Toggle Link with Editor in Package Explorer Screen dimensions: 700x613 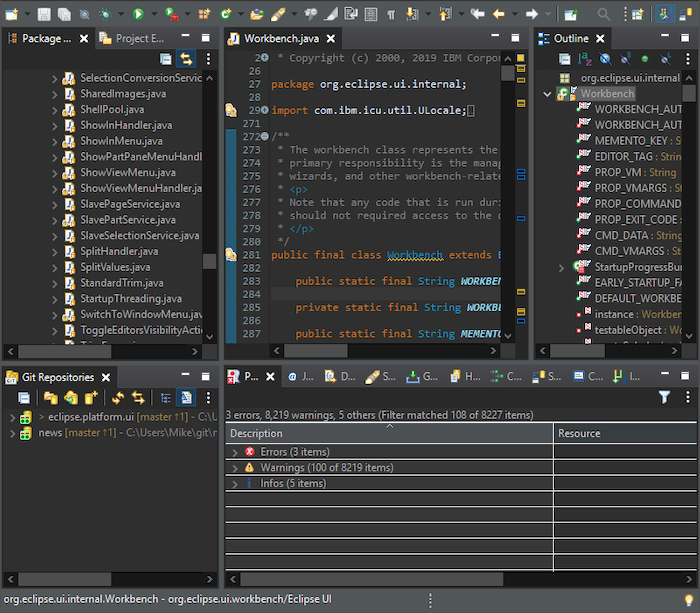pyautogui.click(x=186, y=60)
